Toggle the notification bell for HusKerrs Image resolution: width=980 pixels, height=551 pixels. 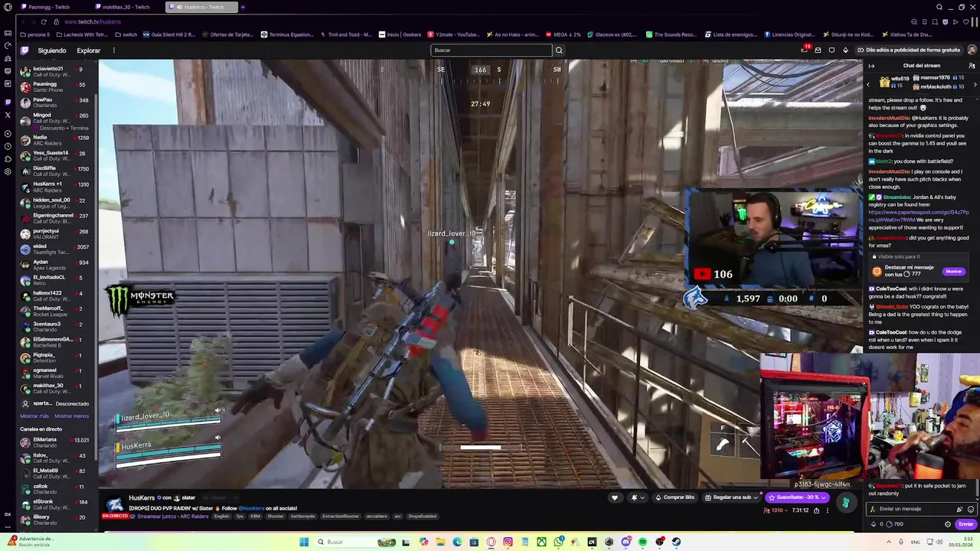636,497
